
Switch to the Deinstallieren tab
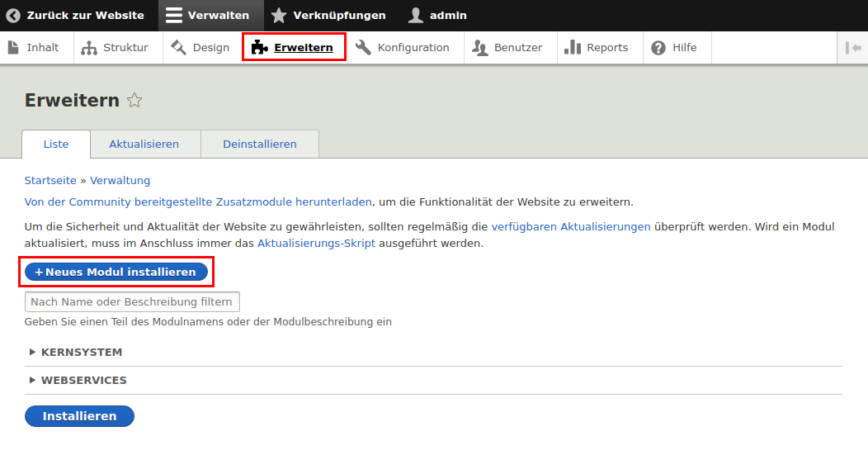(260, 145)
